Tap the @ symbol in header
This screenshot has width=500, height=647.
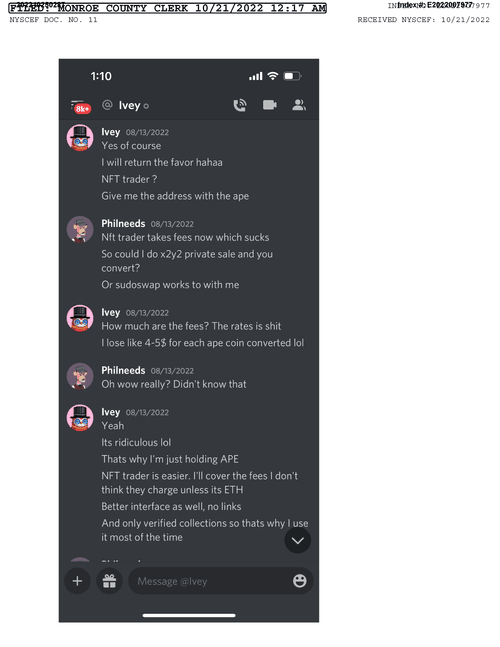tap(107, 105)
